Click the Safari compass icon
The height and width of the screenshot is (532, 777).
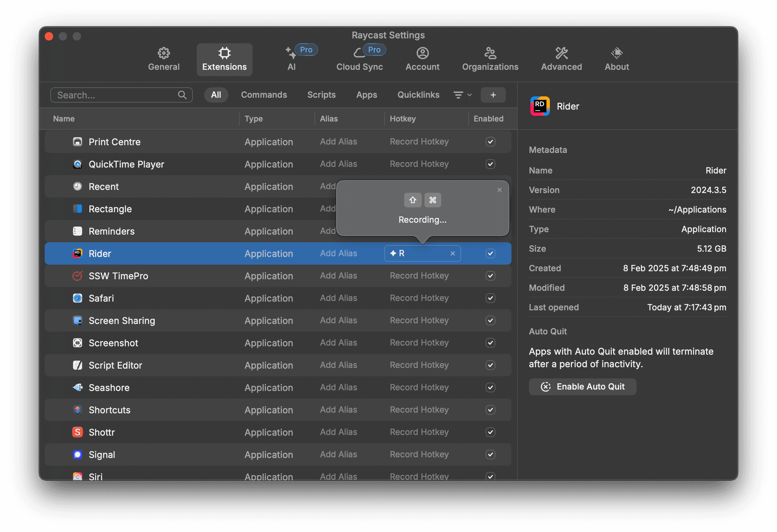(77, 298)
